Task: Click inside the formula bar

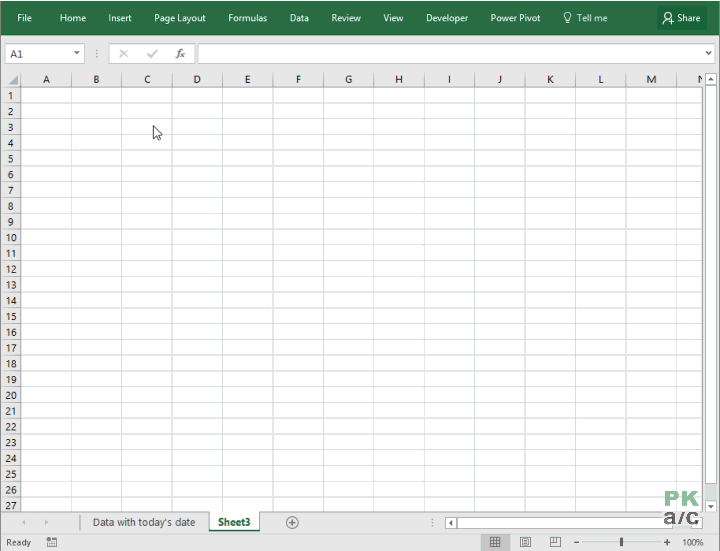Action: tap(451, 54)
